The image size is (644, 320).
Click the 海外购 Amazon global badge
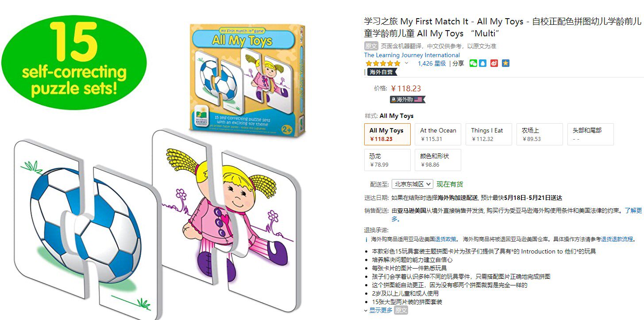[407, 100]
